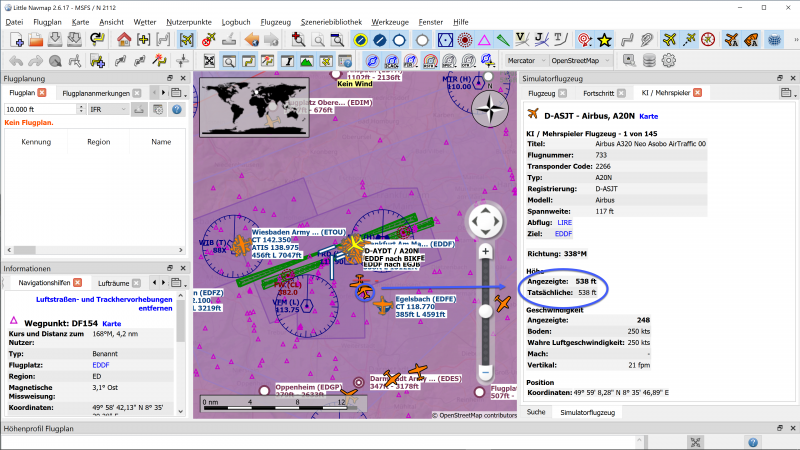Open a flight plan with the folder icon

(36, 39)
